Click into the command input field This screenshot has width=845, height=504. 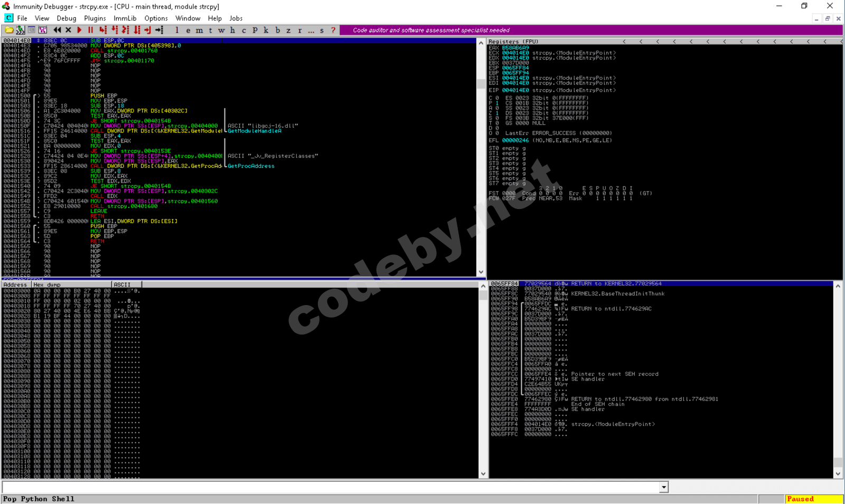tap(331, 487)
